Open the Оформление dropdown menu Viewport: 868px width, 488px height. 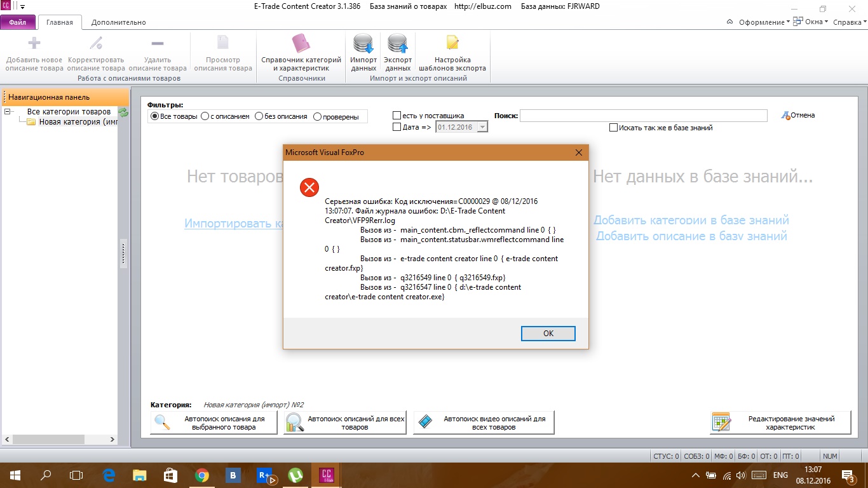point(764,22)
